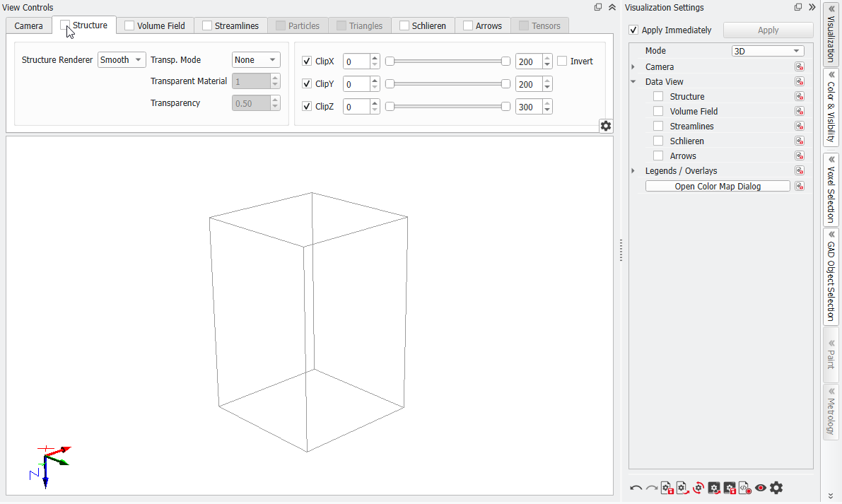The height and width of the screenshot is (504, 842).
Task: Click the reset settings icon with red arrows
Action: [698, 488]
